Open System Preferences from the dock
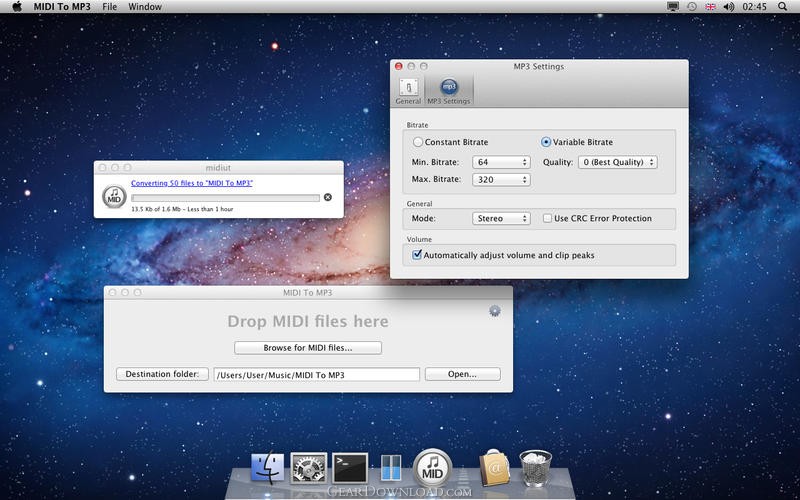Image resolution: width=800 pixels, height=500 pixels. coord(308,468)
